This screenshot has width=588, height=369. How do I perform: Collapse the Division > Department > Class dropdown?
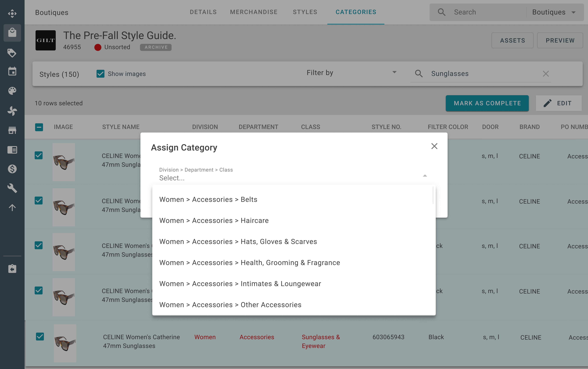coord(425,176)
